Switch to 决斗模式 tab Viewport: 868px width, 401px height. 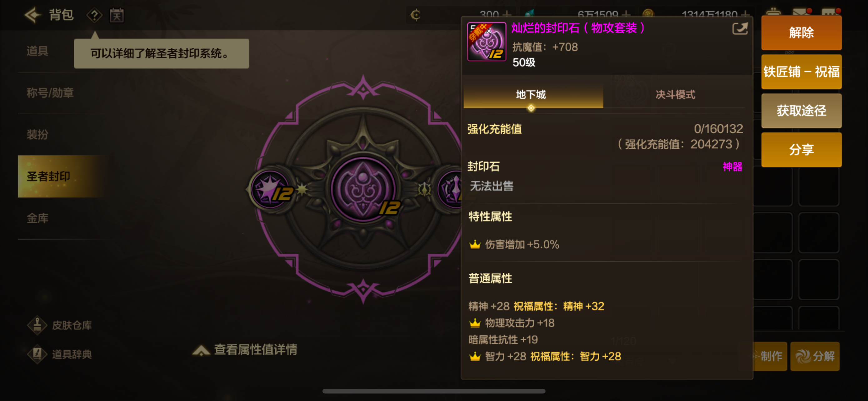pyautogui.click(x=675, y=95)
